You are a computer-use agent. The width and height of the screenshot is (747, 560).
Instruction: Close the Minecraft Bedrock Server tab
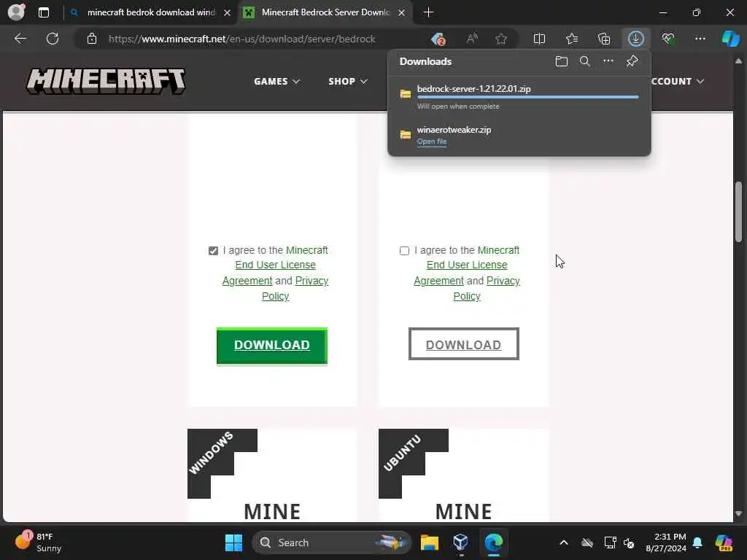(x=402, y=13)
